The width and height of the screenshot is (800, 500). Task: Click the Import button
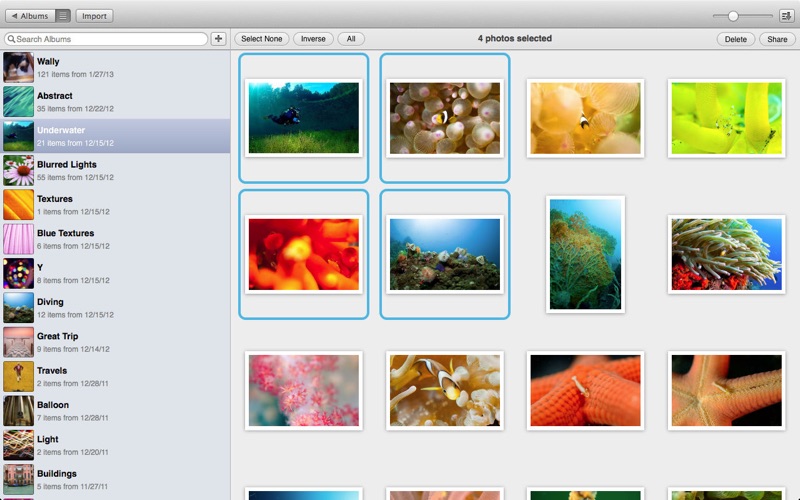94,16
